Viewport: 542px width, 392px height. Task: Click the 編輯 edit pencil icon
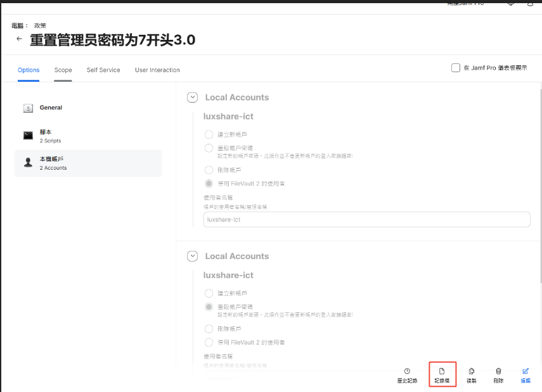[x=526, y=371]
